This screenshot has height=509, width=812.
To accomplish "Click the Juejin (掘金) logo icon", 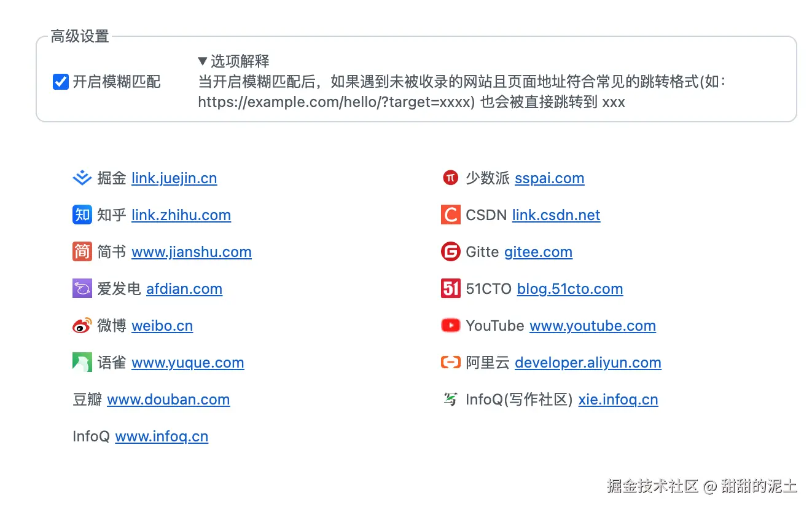I will pos(82,178).
